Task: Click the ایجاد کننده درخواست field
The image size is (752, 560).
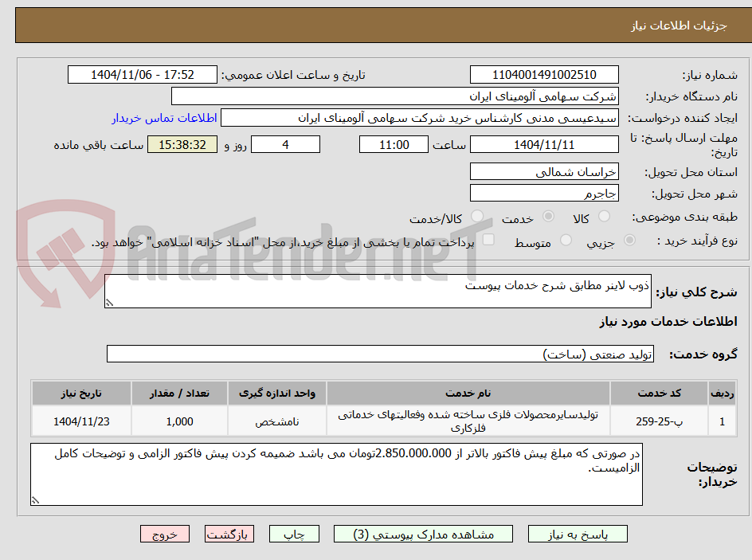Action: [420, 118]
